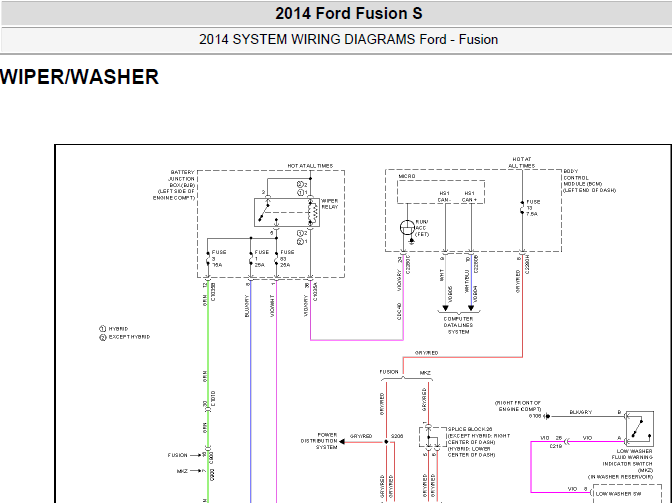Click the 'MICRO' label

(x=407, y=177)
